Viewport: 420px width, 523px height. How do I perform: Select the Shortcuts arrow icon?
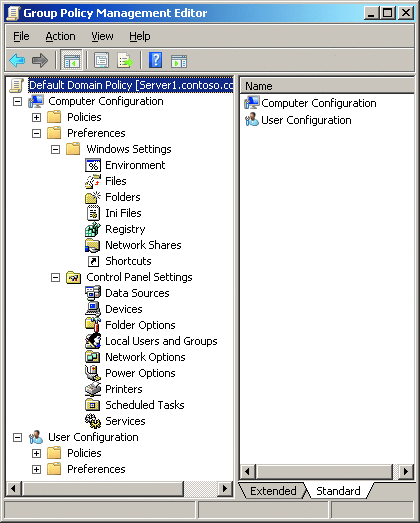pyautogui.click(x=93, y=261)
